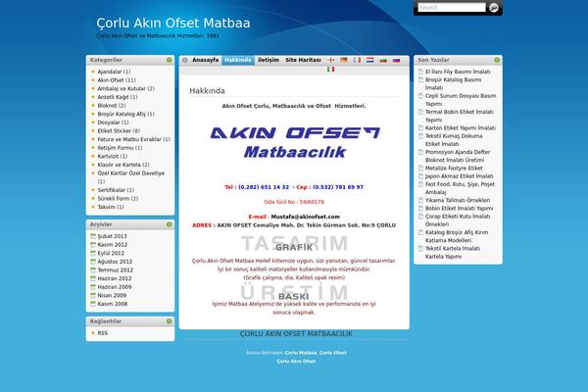Open the Çorlu Ofset keyword link in footer
Screen dimensions: 588x392
pyautogui.click(x=332, y=353)
